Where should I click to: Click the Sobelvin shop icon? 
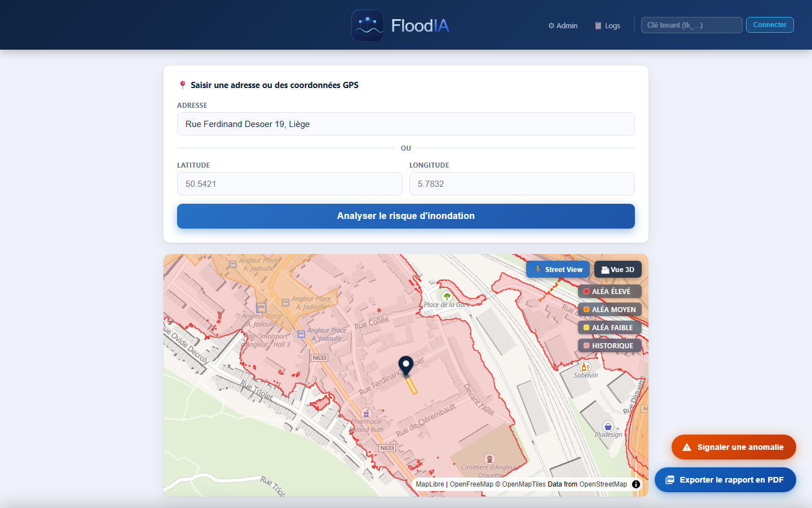point(586,367)
